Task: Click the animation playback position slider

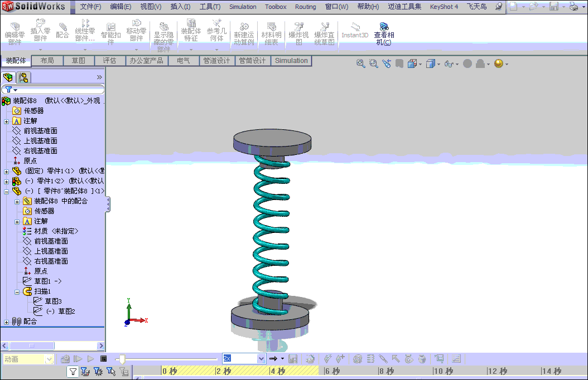Action: [122, 359]
